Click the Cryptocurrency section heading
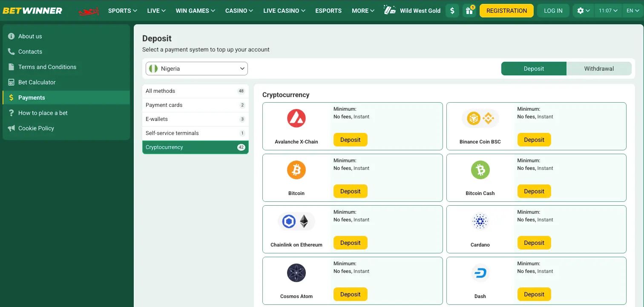The image size is (644, 307). tap(286, 95)
